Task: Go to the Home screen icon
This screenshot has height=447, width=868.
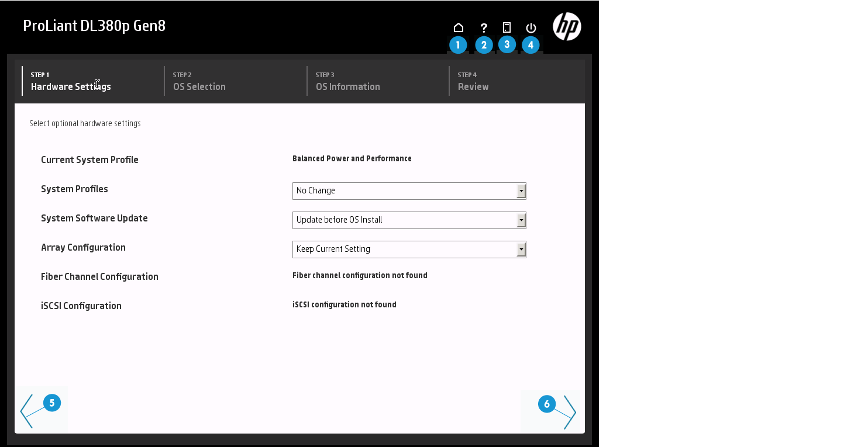Action: click(x=459, y=27)
